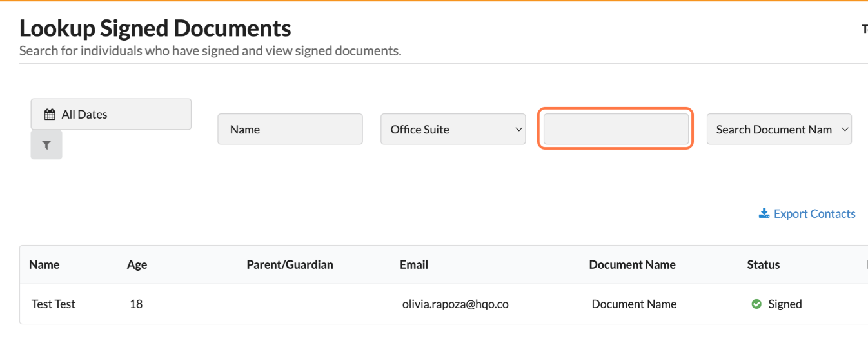
Task: Click the Export Contacts link
Action: tap(814, 214)
